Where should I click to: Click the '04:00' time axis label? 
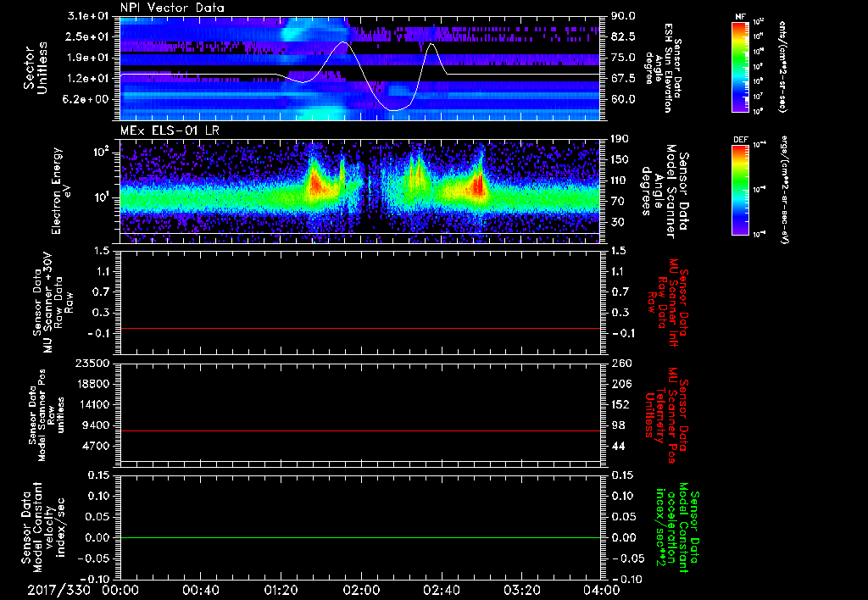coord(601,591)
